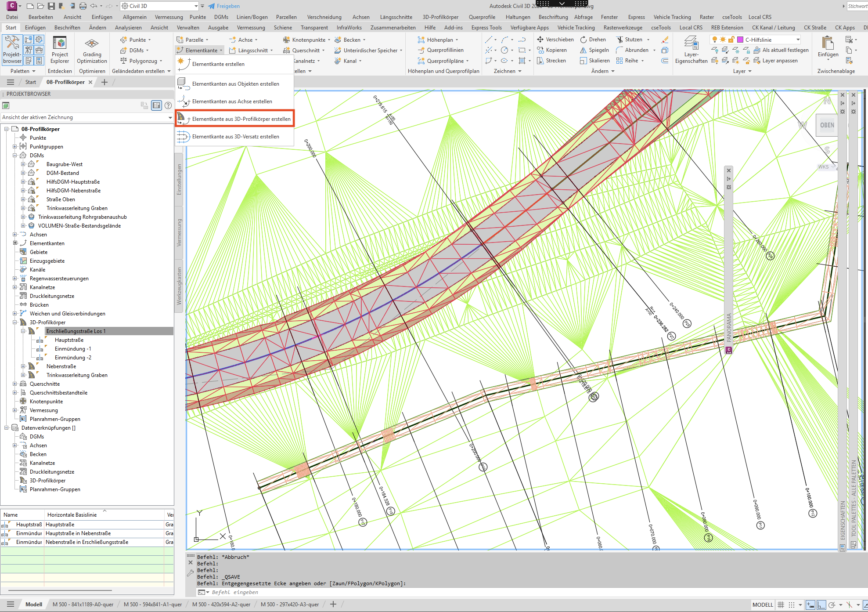Open Querprofillinien tool
The height and width of the screenshot is (612, 868).
tap(440, 50)
